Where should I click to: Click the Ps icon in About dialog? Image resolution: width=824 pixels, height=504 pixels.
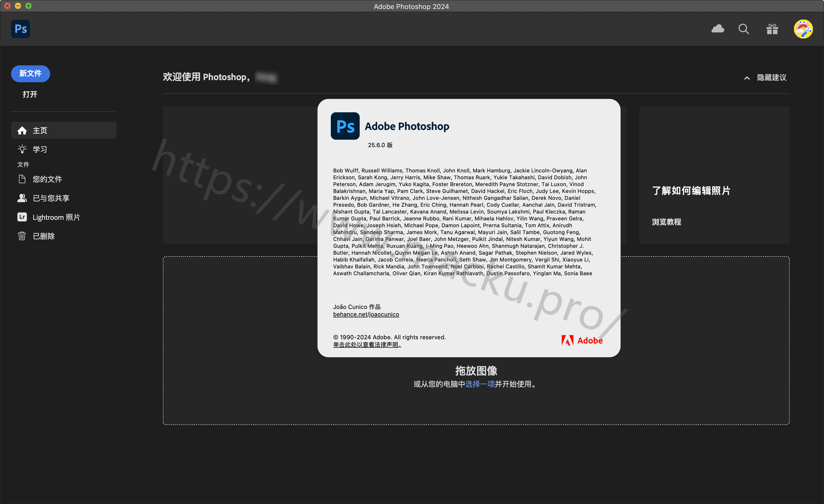pyautogui.click(x=345, y=126)
